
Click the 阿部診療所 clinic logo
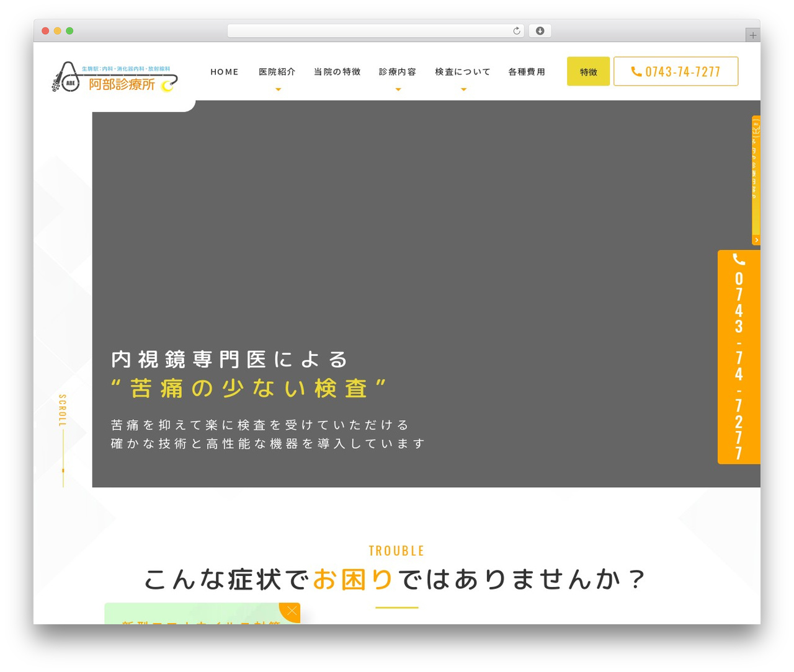tap(115, 77)
